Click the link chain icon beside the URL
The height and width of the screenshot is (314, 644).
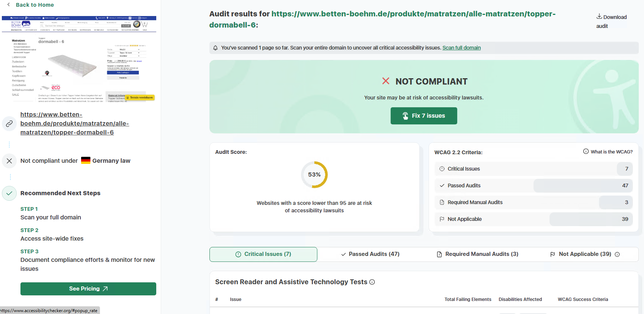click(x=9, y=124)
